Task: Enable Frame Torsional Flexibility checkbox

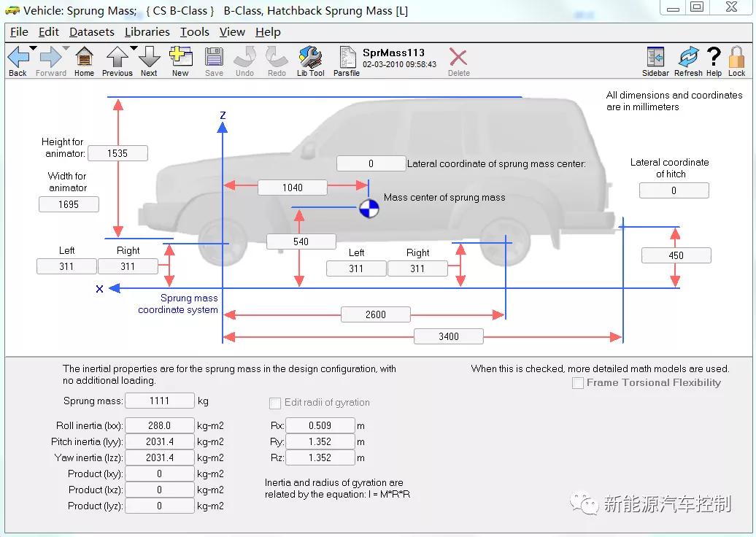Action: pyautogui.click(x=578, y=383)
